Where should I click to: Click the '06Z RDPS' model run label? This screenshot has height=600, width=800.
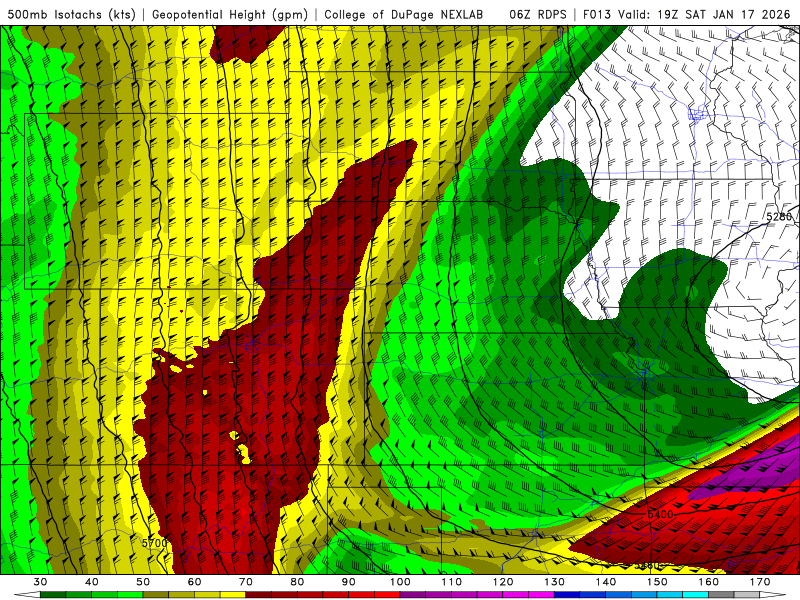click(x=538, y=15)
